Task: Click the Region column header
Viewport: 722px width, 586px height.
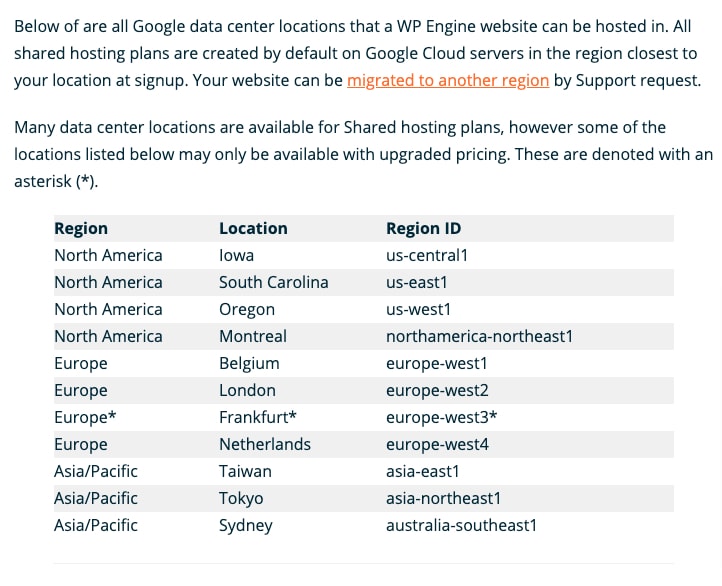Action: [81, 228]
